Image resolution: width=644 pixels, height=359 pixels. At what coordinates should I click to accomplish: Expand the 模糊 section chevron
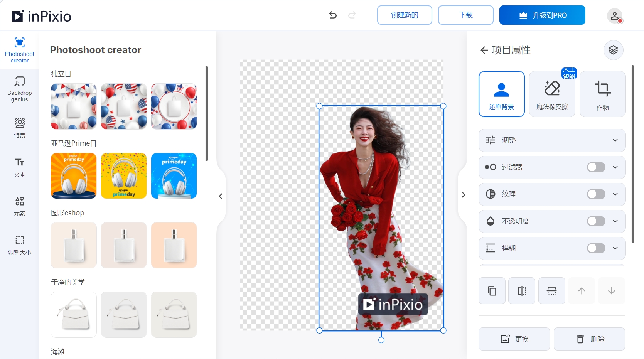[x=615, y=248]
